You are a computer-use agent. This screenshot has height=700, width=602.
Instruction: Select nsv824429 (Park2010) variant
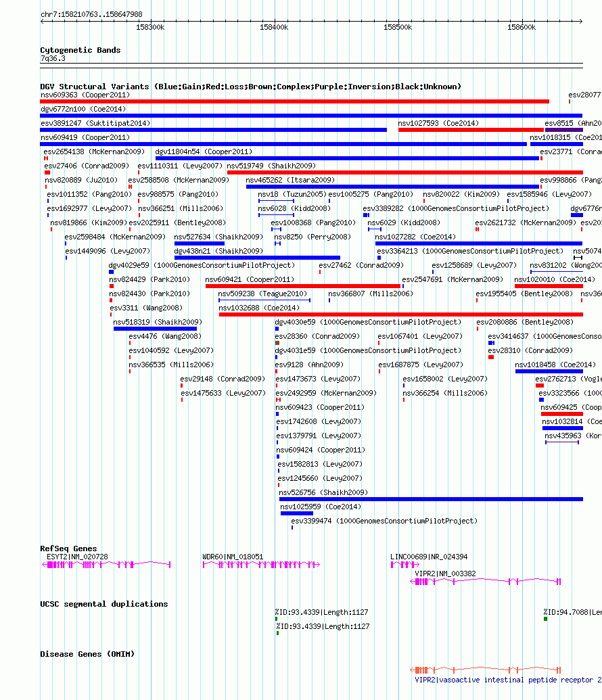[x=149, y=280]
